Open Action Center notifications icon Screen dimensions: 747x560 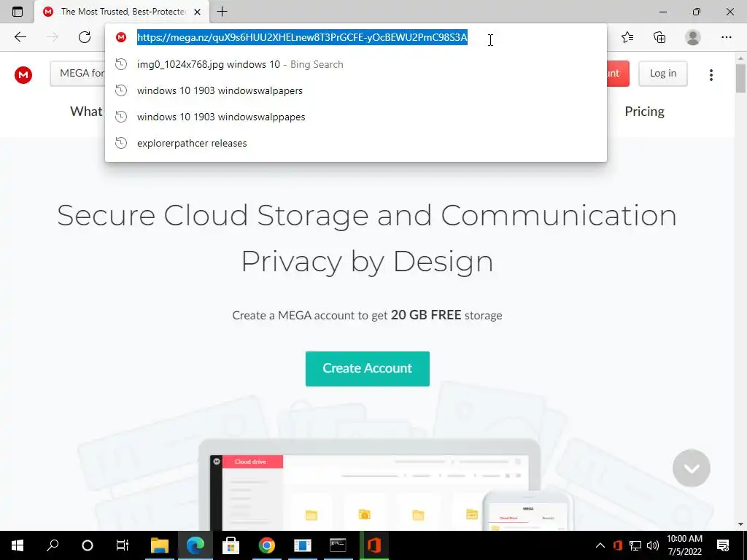pos(723,545)
